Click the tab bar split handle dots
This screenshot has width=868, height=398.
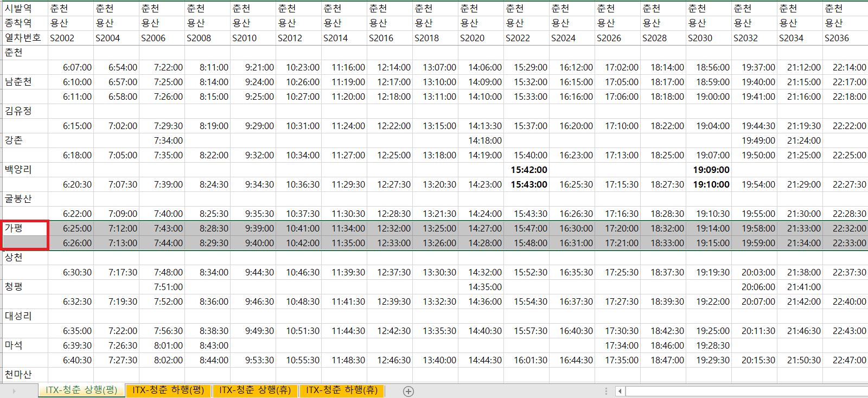click(606, 391)
